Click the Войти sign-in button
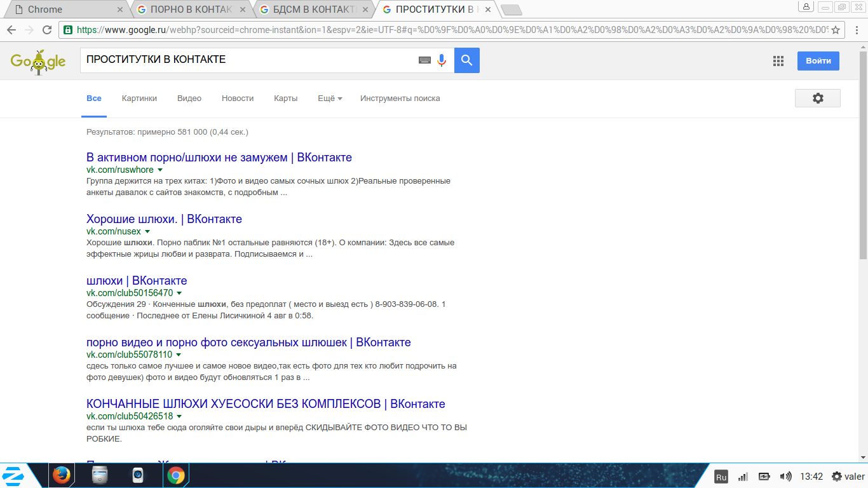Viewport: 868px width, 488px height. click(x=818, y=61)
